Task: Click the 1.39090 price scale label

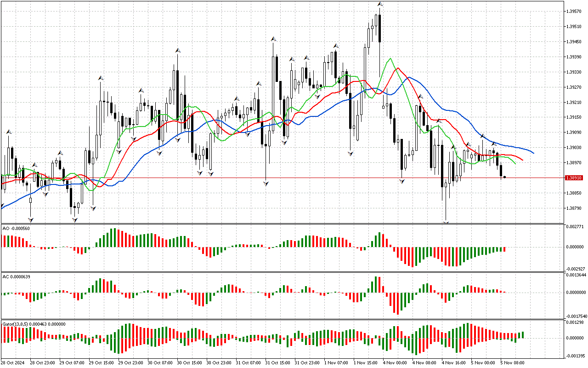Action: tap(574, 132)
